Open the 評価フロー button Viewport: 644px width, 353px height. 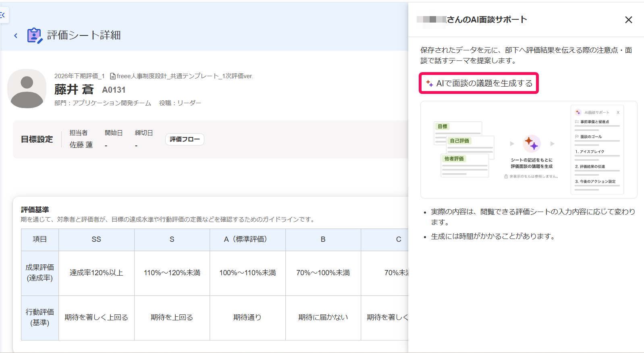tap(185, 139)
